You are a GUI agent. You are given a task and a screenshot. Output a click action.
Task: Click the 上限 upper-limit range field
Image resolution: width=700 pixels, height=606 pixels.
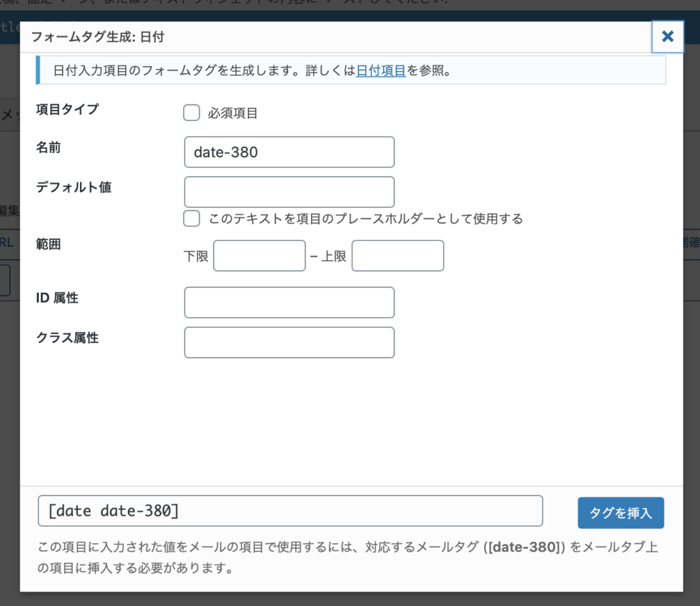397,256
